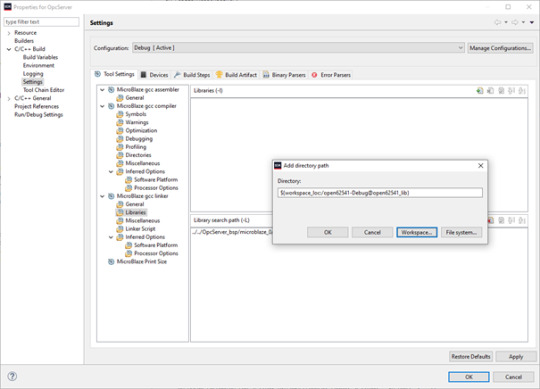Click the help question mark icon
The image size is (540, 389).
coord(12,376)
